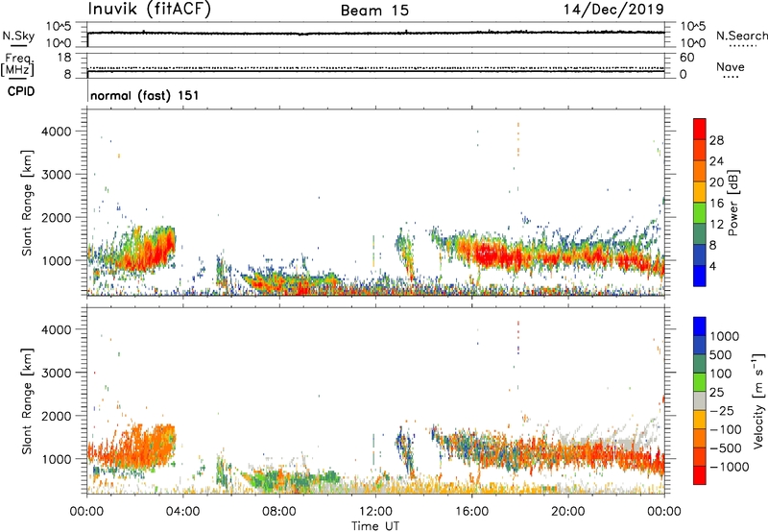Click the "25" value on the velocity color bar
This screenshot has width=768, height=532.
coord(716,393)
